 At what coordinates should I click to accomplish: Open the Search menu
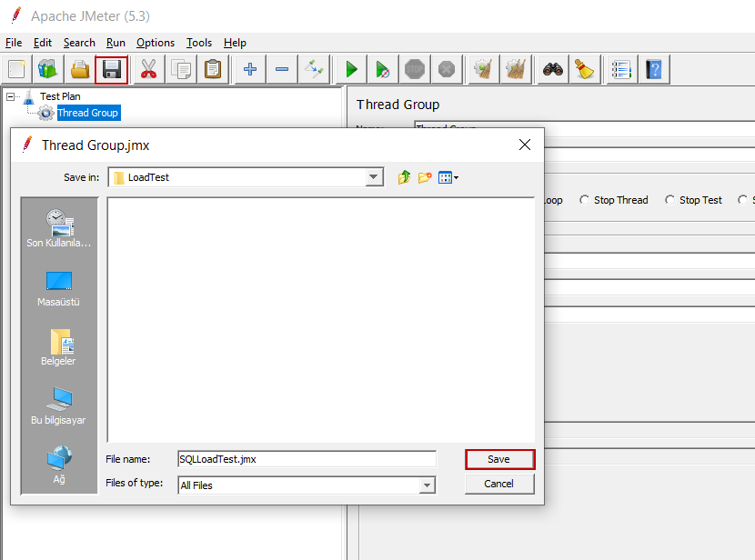click(x=79, y=43)
